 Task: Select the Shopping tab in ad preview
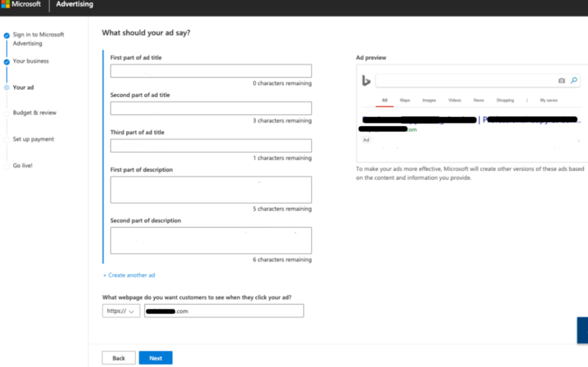point(505,100)
